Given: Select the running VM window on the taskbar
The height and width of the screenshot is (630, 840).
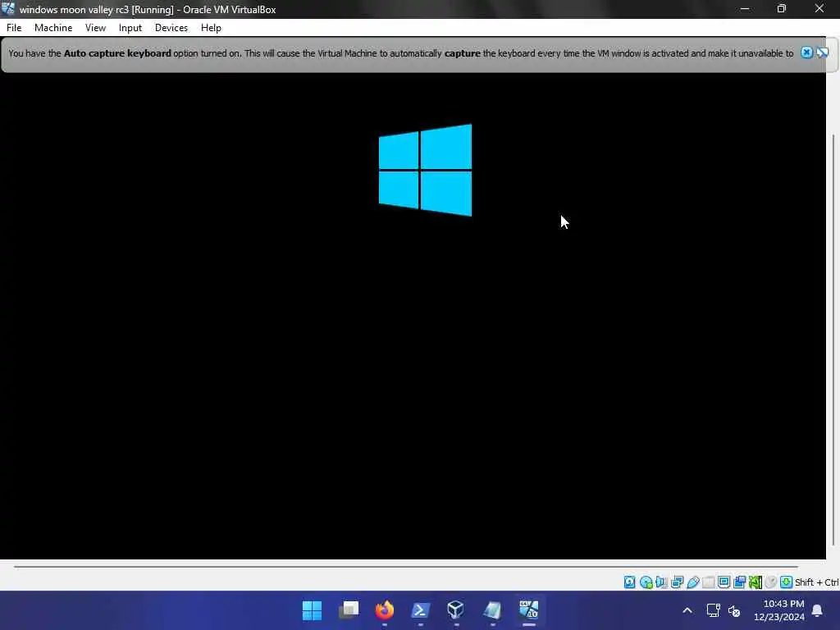Looking at the screenshot, I should (529, 610).
